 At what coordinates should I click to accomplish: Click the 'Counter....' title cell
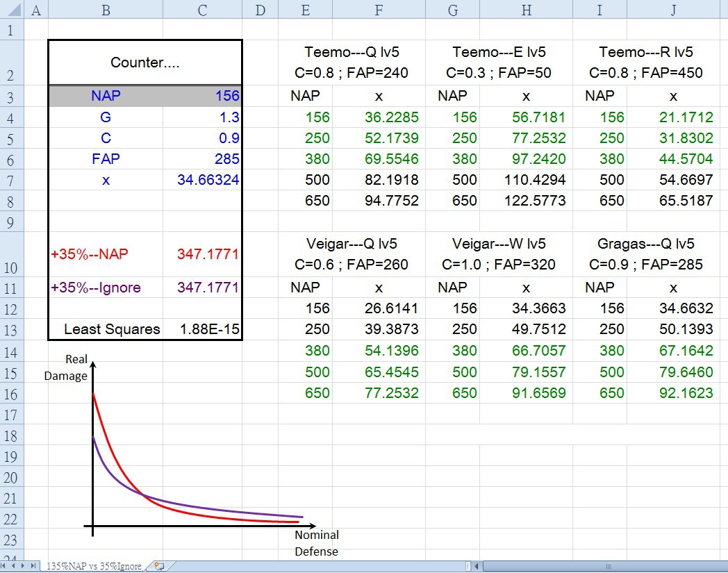[x=145, y=63]
